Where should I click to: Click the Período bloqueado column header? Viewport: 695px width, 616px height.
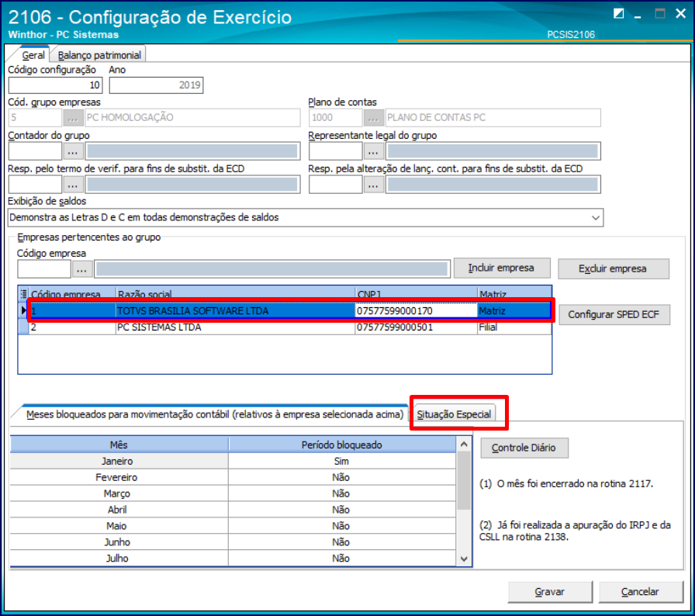click(x=342, y=445)
